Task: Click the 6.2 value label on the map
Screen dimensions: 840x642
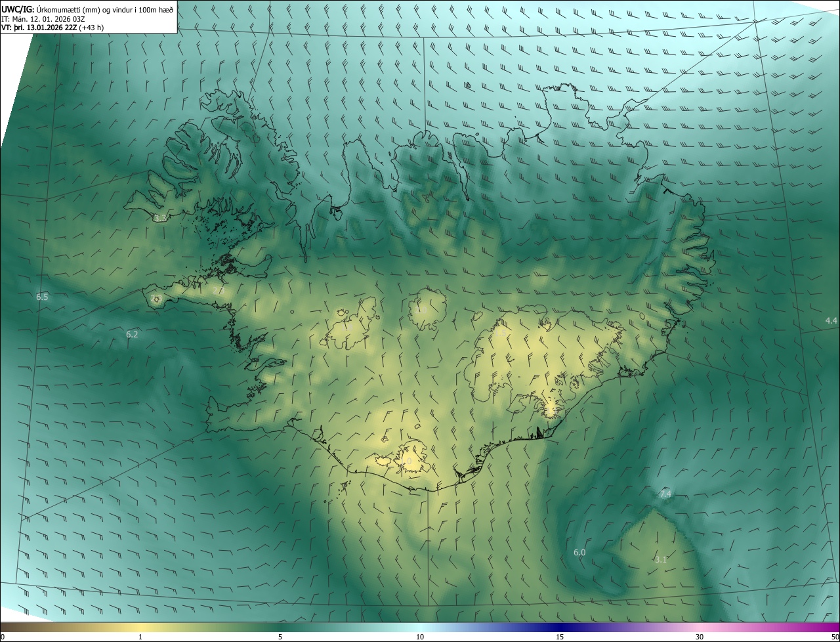Action: (132, 334)
